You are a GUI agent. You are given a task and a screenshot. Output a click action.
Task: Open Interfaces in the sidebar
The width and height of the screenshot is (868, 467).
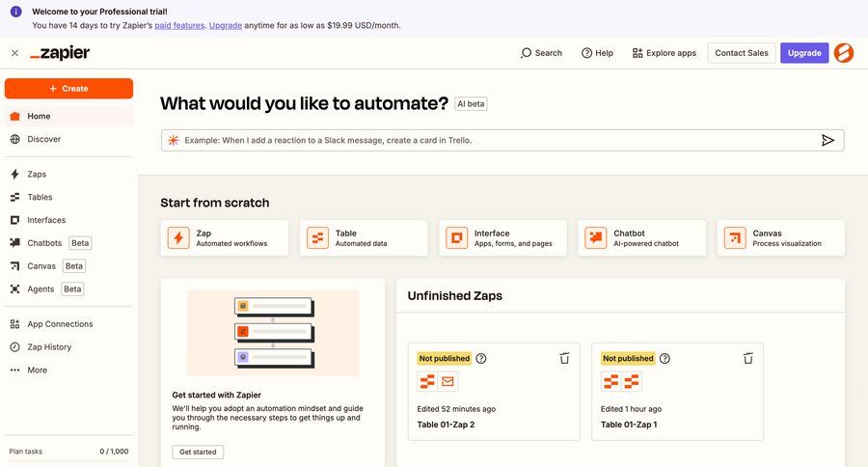click(x=68, y=220)
